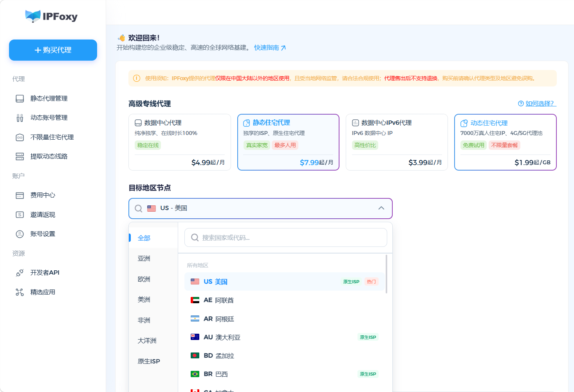This screenshot has height=392, width=574.
Task: Choose BD 孟加拉 from the country list
Action: 284,356
